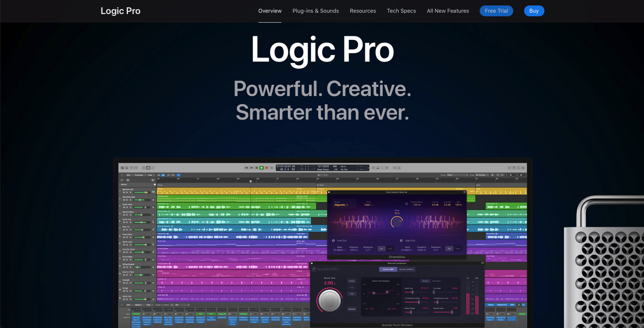Viewport: 644px width, 328px height.
Task: Click the red Record button in transport
Action: click(267, 168)
